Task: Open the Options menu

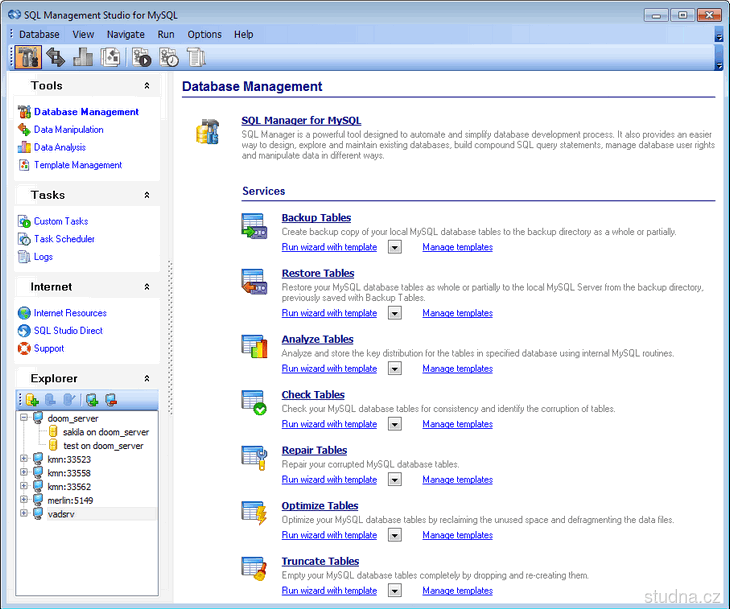Action: 204,34
